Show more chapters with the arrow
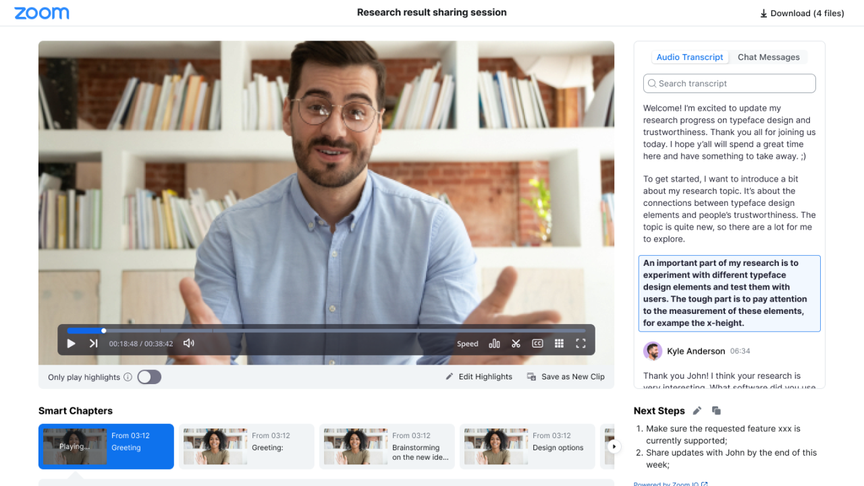Image resolution: width=864 pixels, height=486 pixels. coord(613,446)
